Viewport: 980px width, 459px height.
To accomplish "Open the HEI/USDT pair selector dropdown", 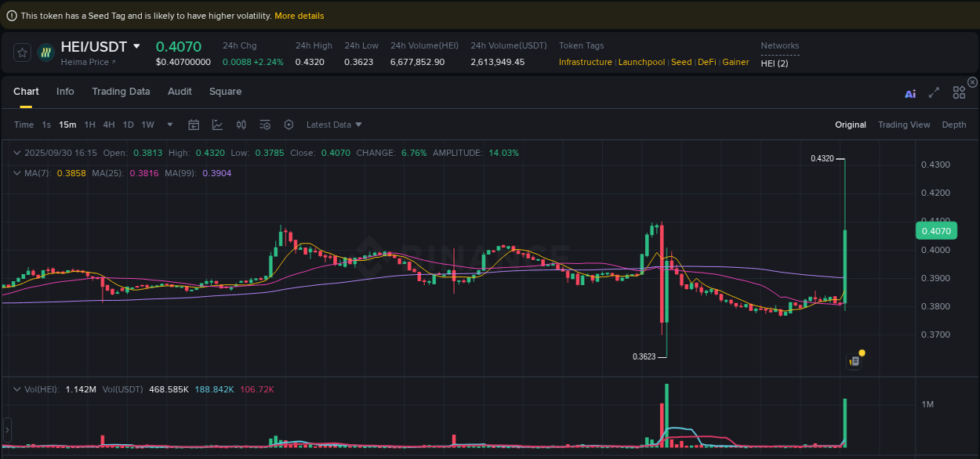I will point(135,45).
